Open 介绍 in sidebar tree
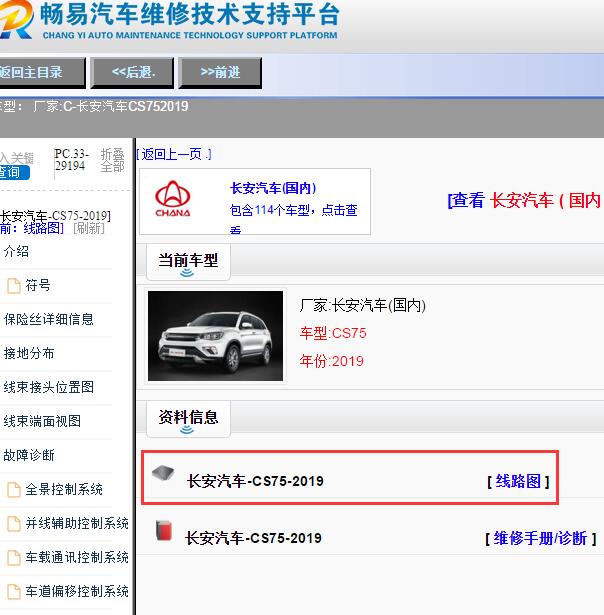This screenshot has width=604, height=615. tap(16, 251)
